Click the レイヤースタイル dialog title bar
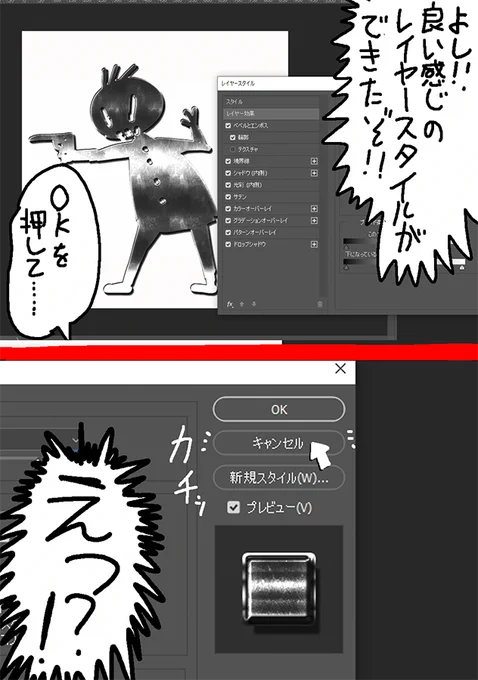478x680 pixels. (278, 83)
